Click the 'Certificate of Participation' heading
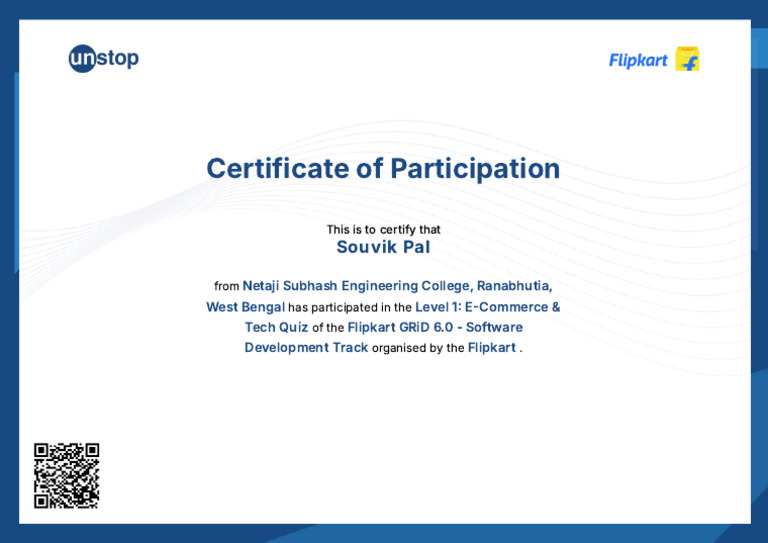 (x=383, y=168)
